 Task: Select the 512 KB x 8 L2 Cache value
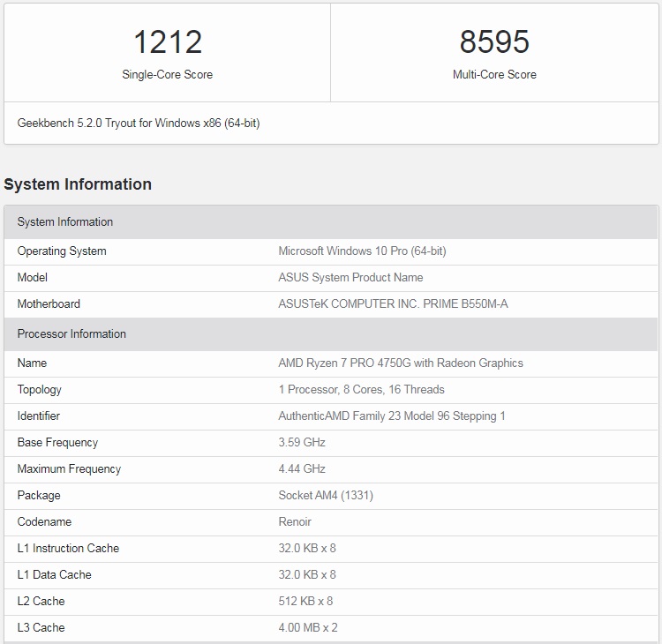[x=305, y=601]
